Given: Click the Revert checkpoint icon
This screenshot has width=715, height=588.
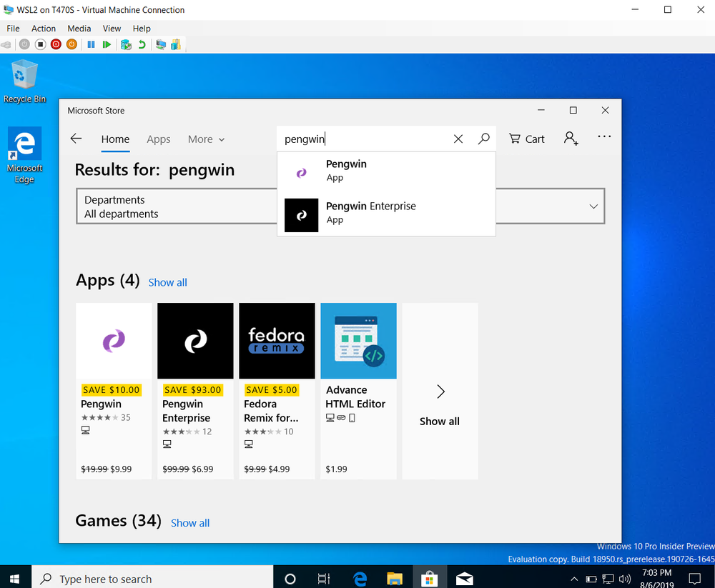Looking at the screenshot, I should (x=141, y=44).
